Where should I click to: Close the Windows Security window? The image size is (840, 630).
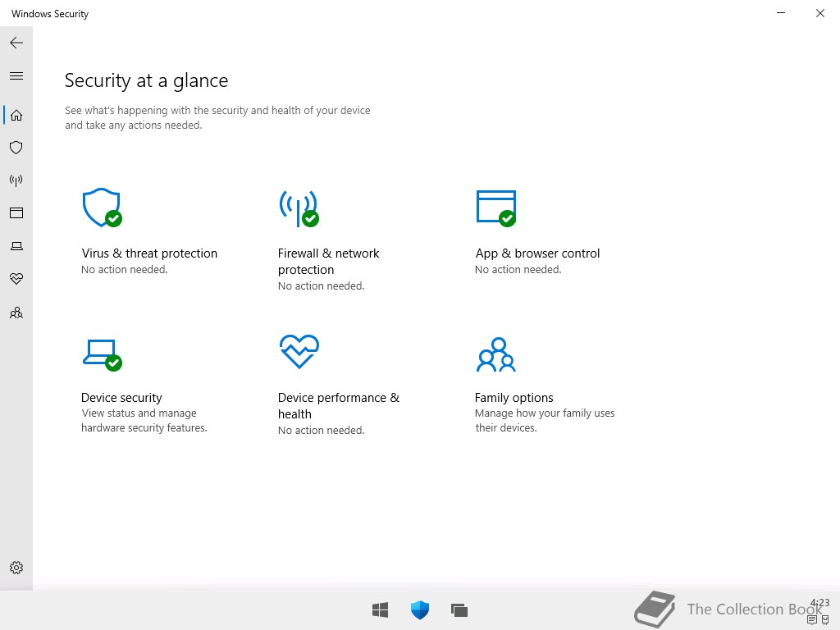click(x=820, y=13)
